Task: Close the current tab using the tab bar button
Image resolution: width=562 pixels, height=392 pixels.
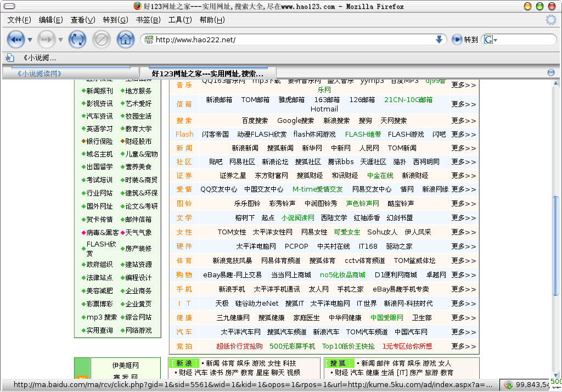Action: coord(551,73)
